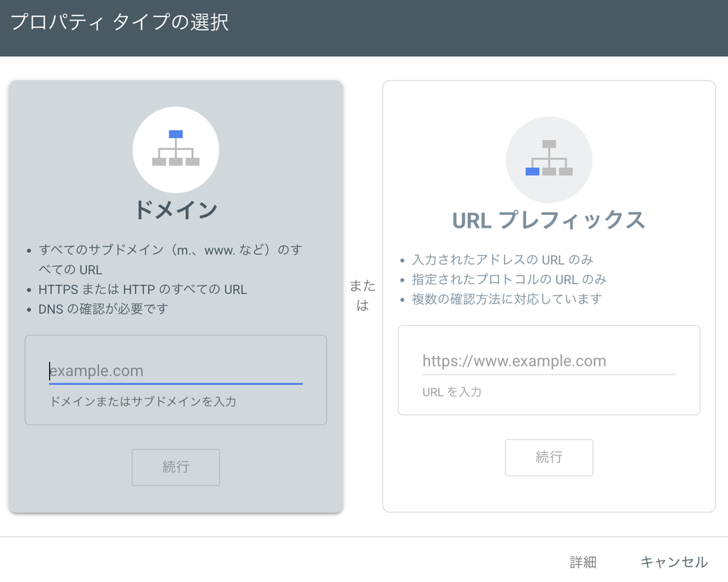Click the または separator text

click(363, 295)
